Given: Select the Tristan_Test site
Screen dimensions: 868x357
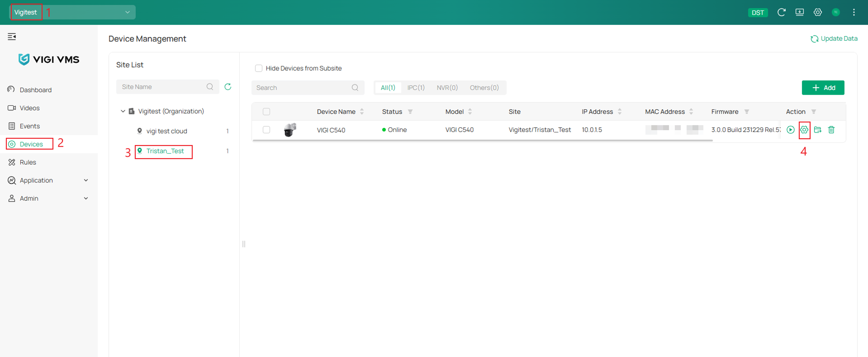Looking at the screenshot, I should tap(165, 151).
